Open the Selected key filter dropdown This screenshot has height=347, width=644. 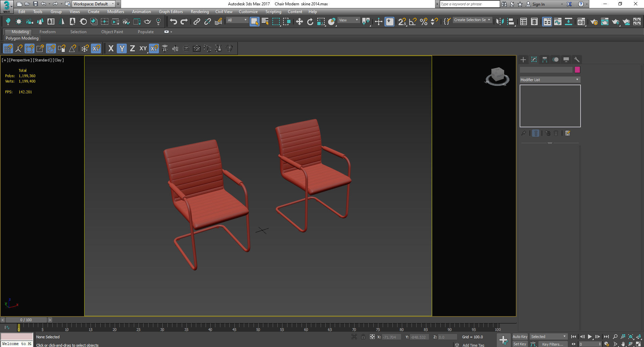(548, 337)
